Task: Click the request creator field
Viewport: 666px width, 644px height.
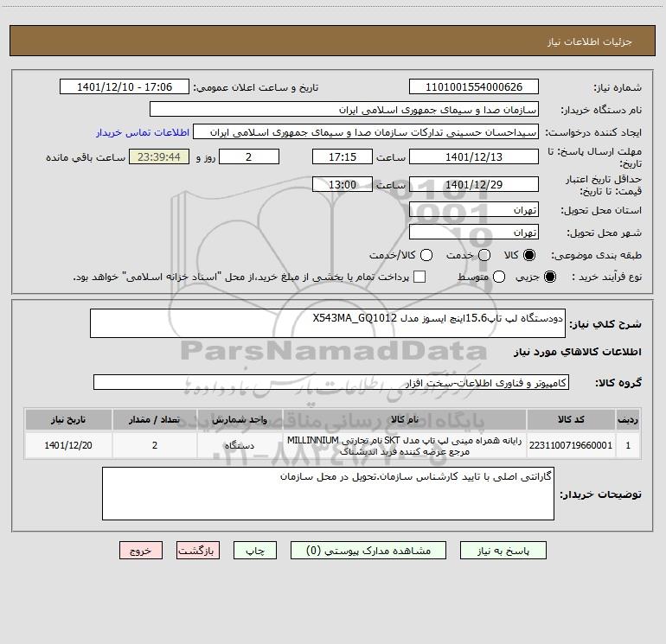Action: pyautogui.click(x=366, y=132)
